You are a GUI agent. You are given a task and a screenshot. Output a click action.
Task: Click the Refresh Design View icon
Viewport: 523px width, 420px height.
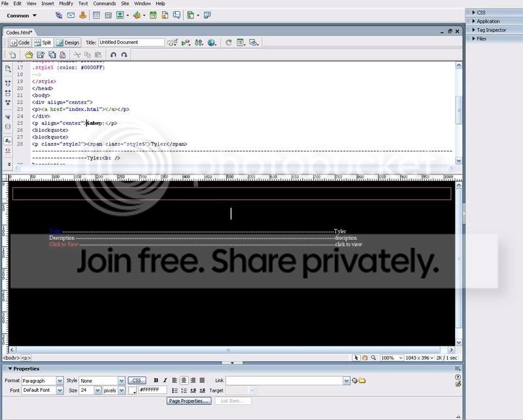point(228,42)
